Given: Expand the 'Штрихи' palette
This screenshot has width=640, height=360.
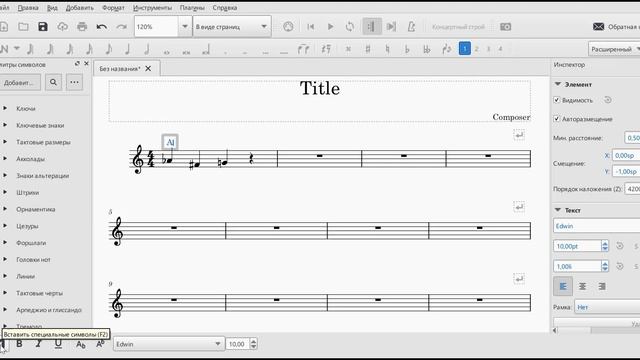Looking at the screenshot, I should tap(5, 192).
